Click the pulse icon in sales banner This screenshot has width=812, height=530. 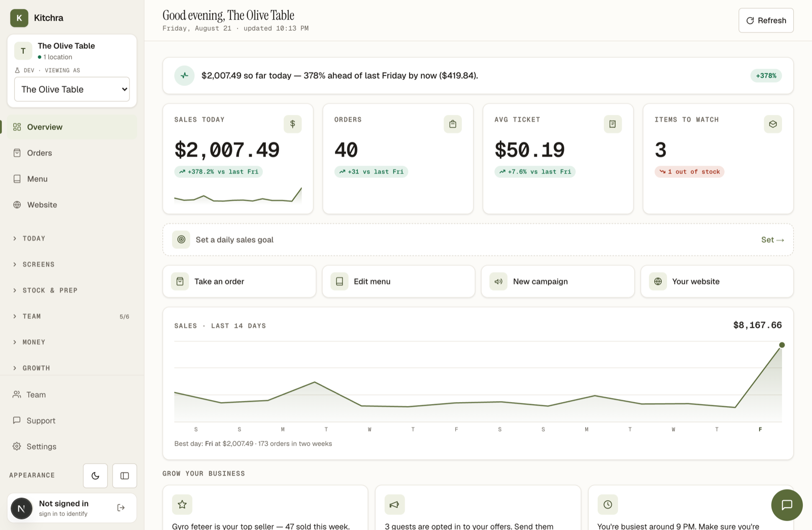(184, 76)
